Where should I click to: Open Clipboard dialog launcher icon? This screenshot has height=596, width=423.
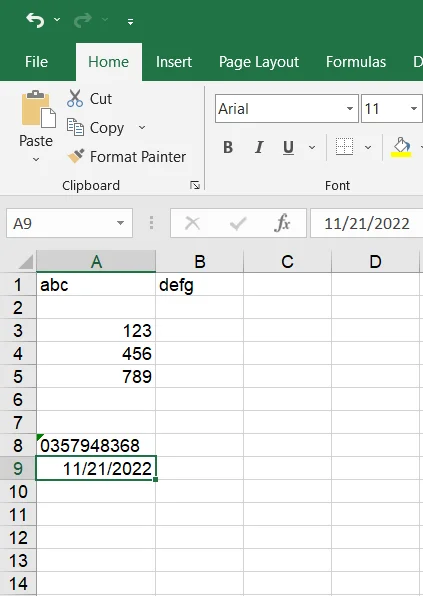tap(195, 185)
